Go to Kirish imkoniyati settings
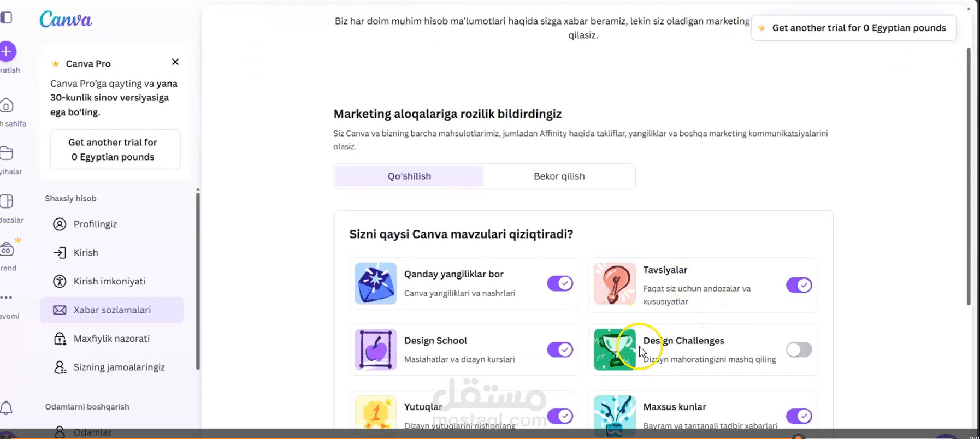The height and width of the screenshot is (439, 980). (112, 281)
